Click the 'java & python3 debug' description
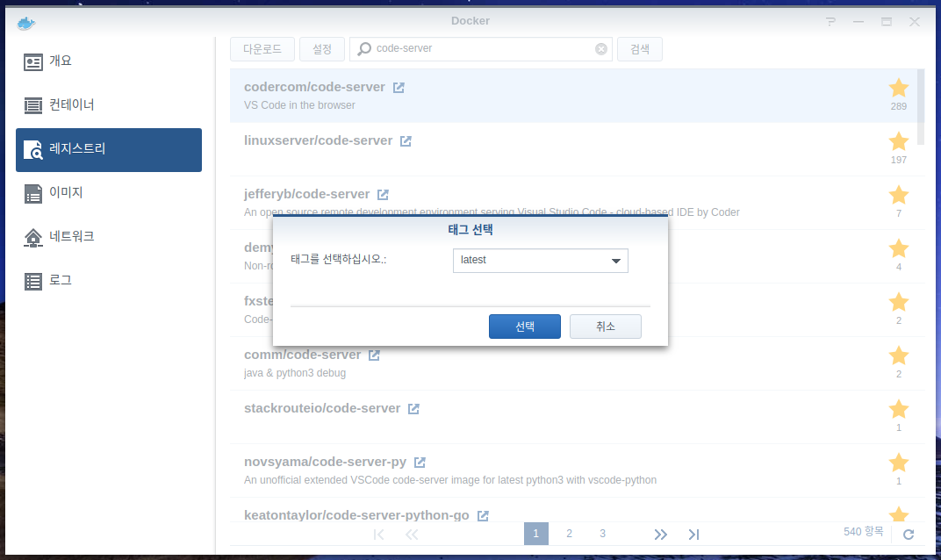The image size is (941, 560). tap(295, 373)
